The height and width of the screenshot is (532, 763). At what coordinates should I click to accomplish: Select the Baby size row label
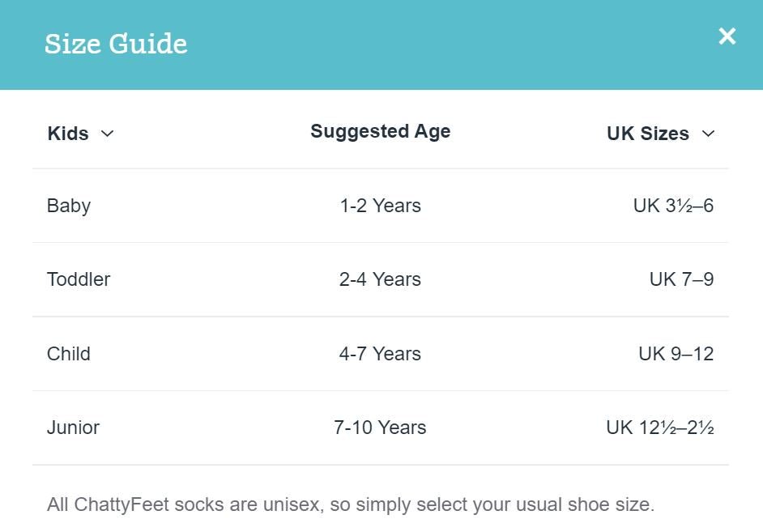point(69,206)
